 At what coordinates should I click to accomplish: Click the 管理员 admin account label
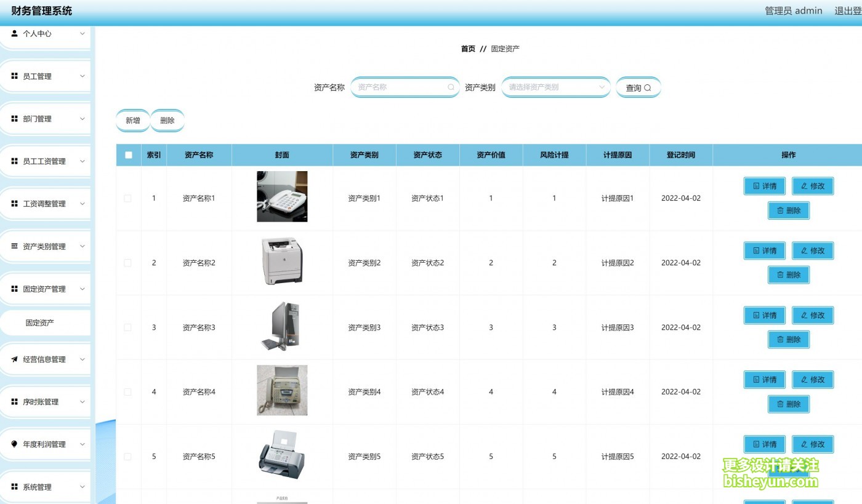click(794, 10)
